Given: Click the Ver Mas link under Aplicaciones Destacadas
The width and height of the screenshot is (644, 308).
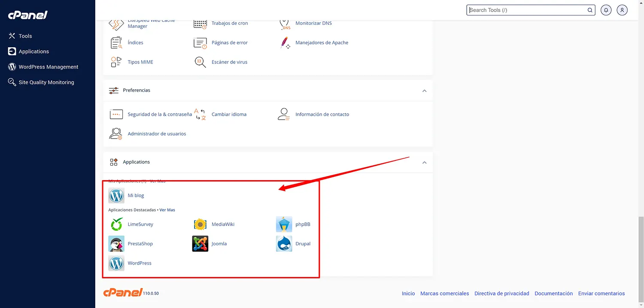Looking at the screenshot, I should pos(167,210).
